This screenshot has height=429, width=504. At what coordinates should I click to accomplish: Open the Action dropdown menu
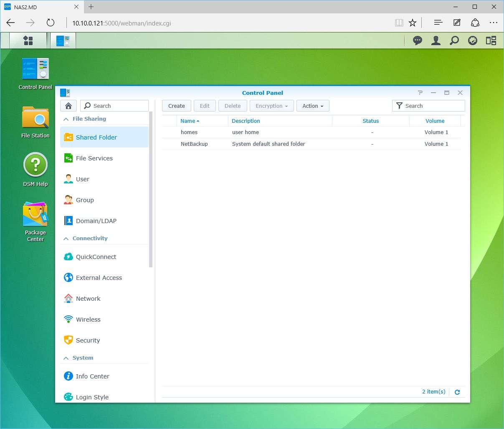click(313, 106)
